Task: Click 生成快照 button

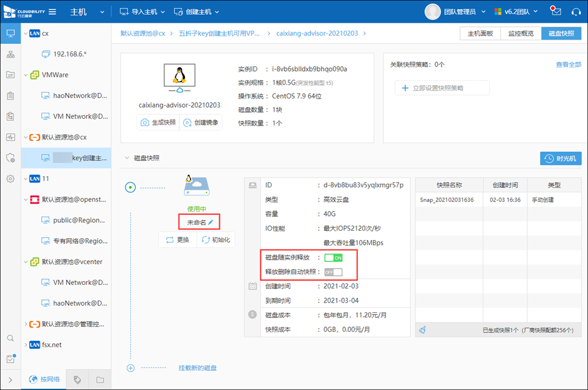Action: (x=158, y=122)
